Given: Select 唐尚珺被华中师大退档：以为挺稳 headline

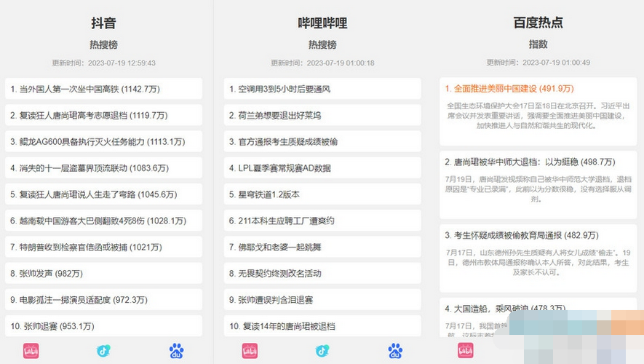Looking at the screenshot, I should 530,162.
